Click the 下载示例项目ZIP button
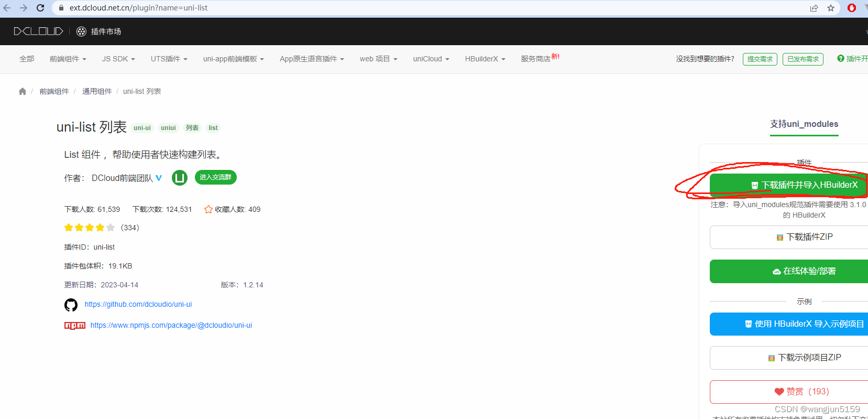The height and width of the screenshot is (419, 868). coord(789,358)
